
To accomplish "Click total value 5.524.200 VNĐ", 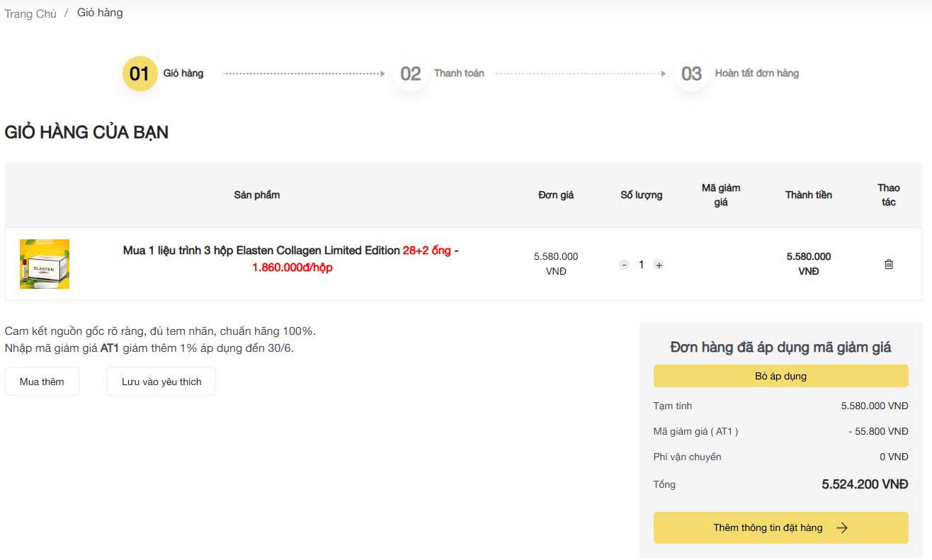I will tap(865, 484).
